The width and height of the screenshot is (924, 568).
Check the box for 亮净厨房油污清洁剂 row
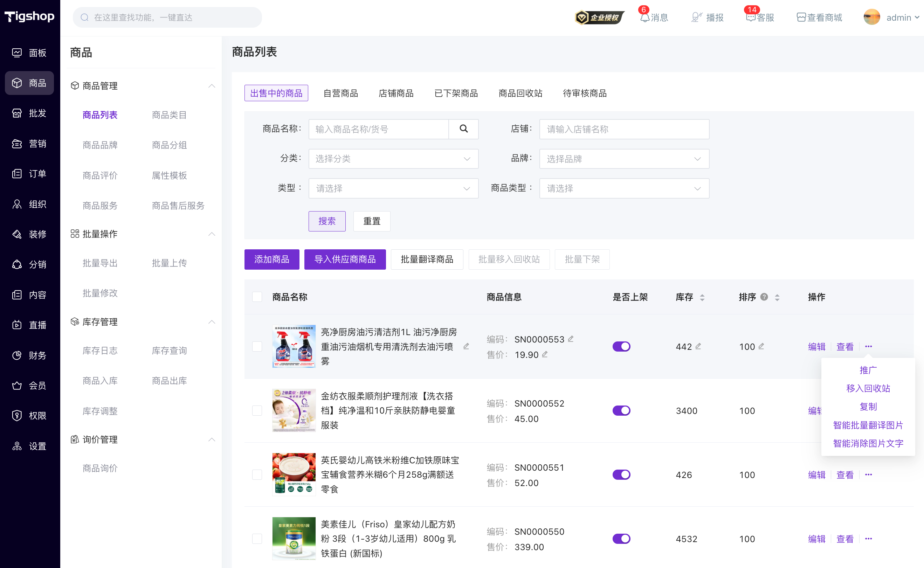[x=257, y=346]
